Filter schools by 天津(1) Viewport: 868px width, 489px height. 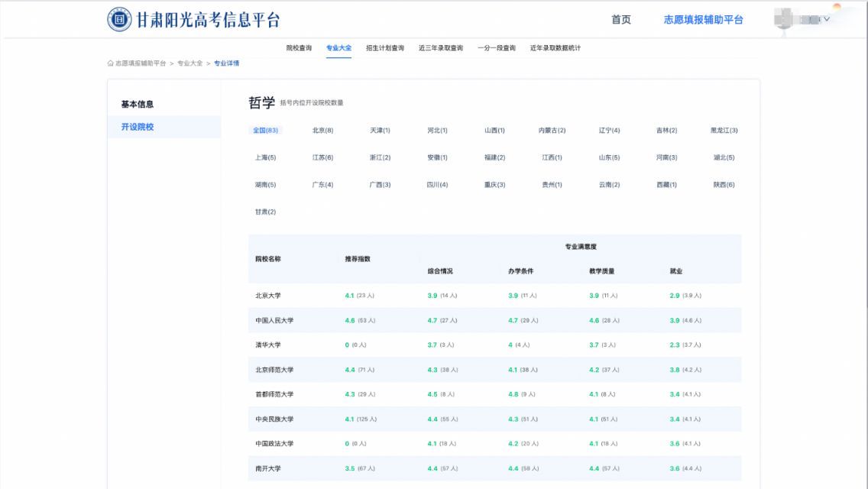tap(380, 130)
